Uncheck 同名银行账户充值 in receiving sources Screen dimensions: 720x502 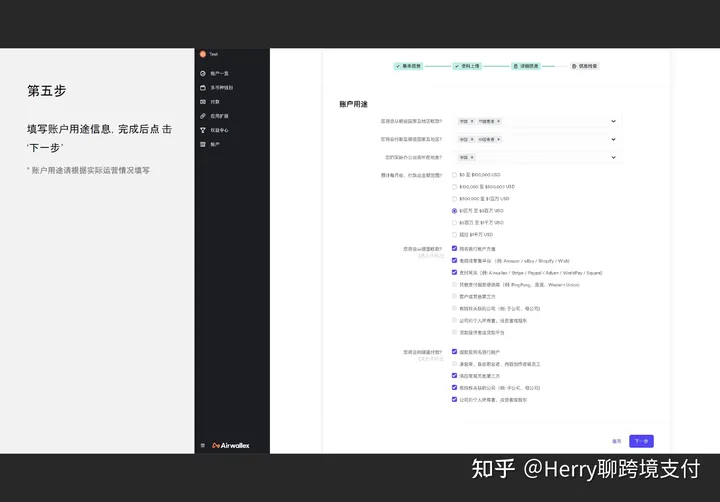point(454,248)
